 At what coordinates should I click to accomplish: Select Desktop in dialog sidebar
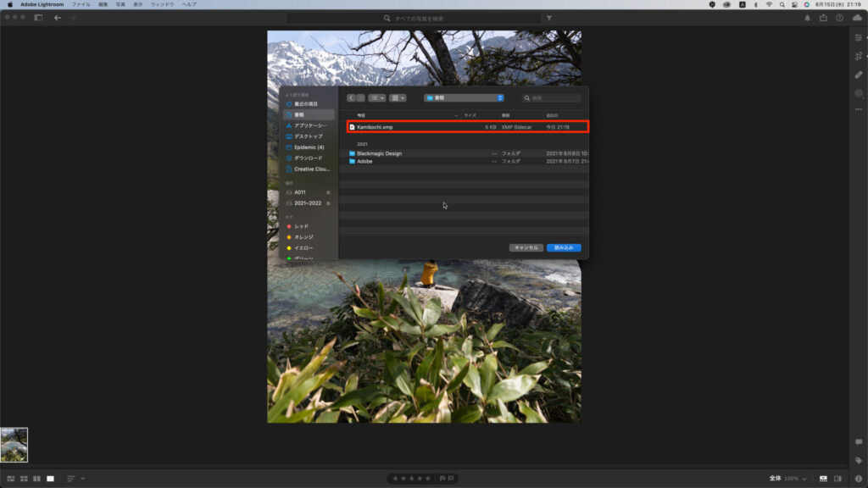tap(309, 136)
